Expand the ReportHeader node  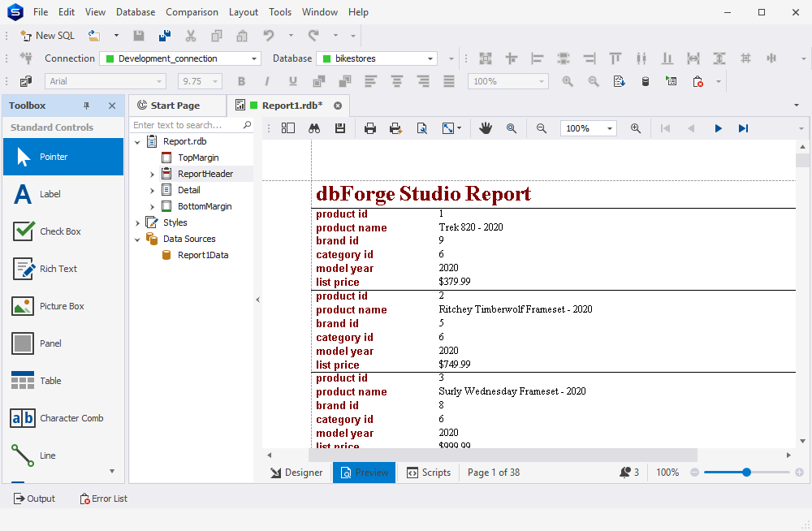[153, 175]
